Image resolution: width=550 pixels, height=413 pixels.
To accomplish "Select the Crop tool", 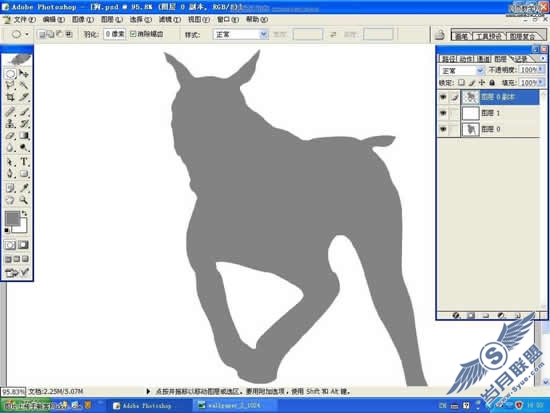I will pyautogui.click(x=10, y=97).
